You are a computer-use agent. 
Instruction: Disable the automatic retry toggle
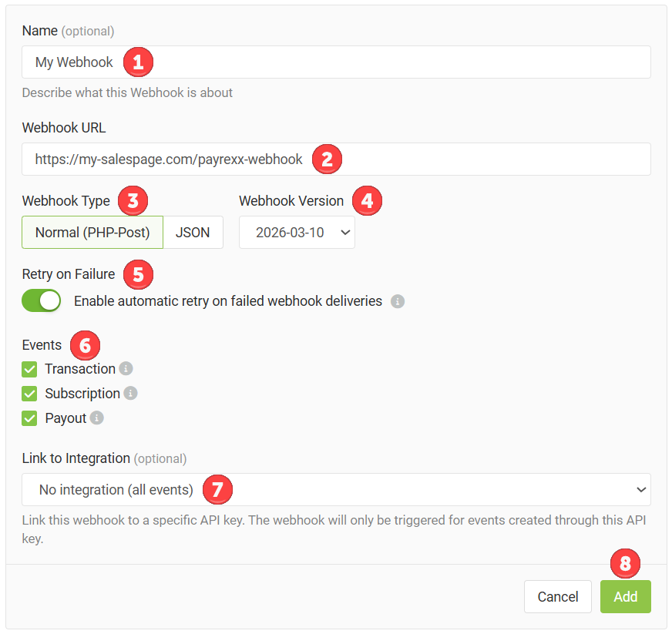42,301
